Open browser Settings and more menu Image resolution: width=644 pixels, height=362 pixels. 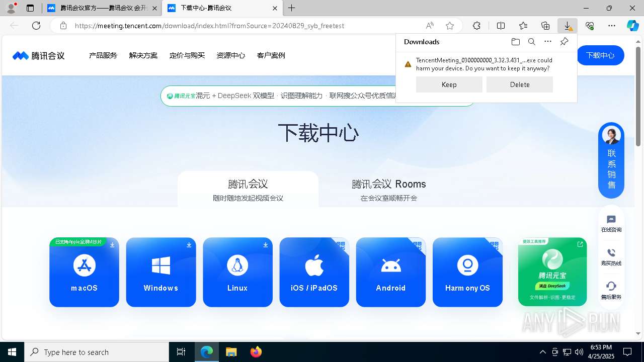pyautogui.click(x=612, y=26)
